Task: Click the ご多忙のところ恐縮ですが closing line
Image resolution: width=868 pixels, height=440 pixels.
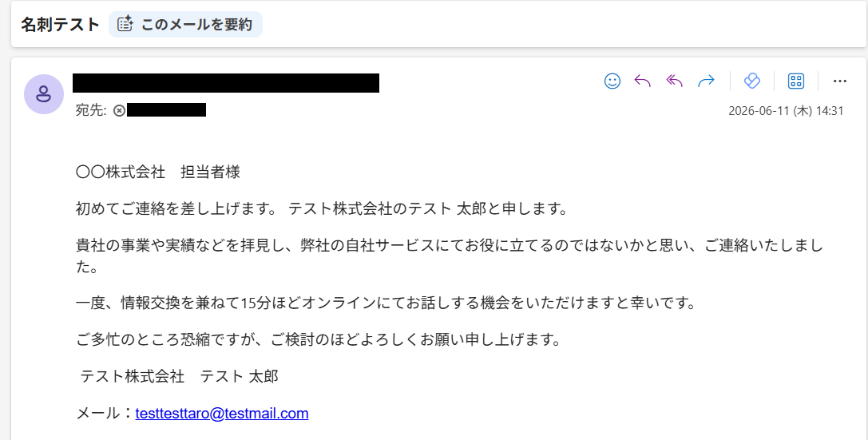Action: (x=319, y=339)
